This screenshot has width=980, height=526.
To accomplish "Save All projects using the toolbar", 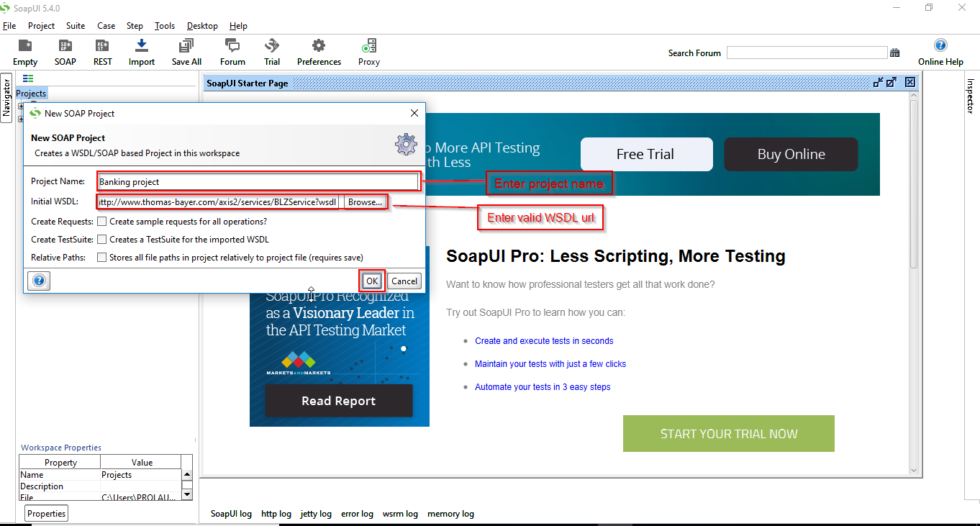I will point(186,50).
